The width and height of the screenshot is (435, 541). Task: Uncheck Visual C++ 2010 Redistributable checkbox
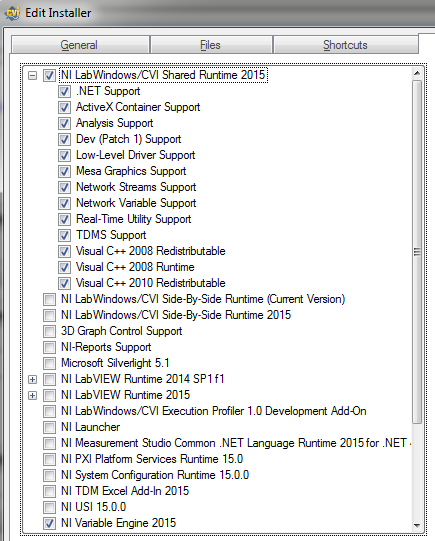(65, 283)
